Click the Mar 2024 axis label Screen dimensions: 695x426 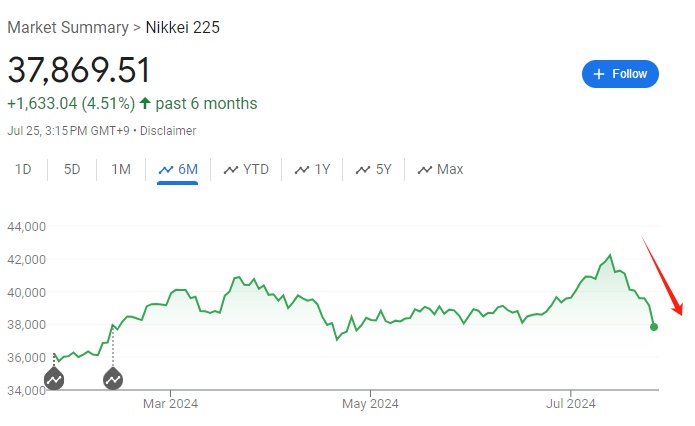point(171,404)
